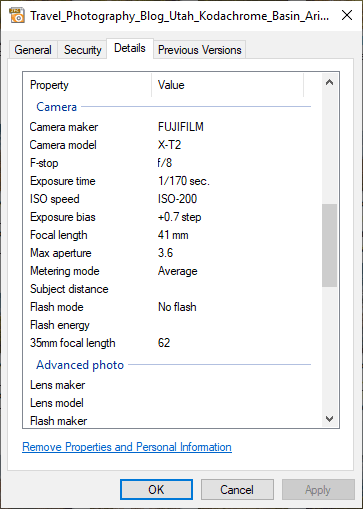Screen dimensions: 363x509
Task: Click the +0.7 step value
Action: click(x=179, y=217)
